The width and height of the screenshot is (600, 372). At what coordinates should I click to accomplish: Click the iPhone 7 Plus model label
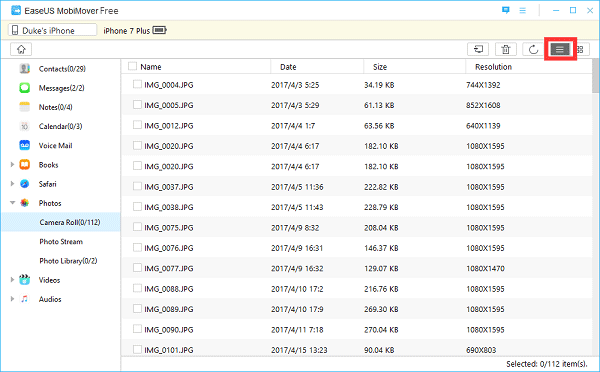(x=127, y=31)
